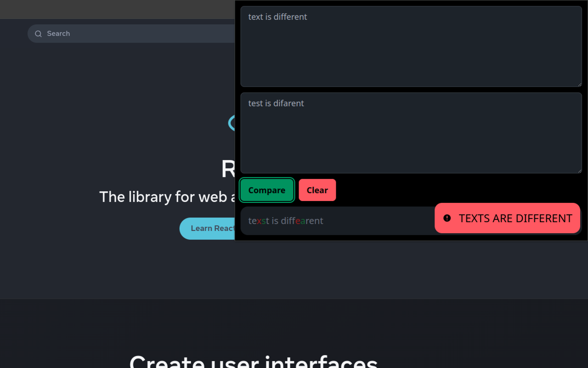Click the exclamation warning icon in the toast
The width and height of the screenshot is (588, 368).
[447, 218]
